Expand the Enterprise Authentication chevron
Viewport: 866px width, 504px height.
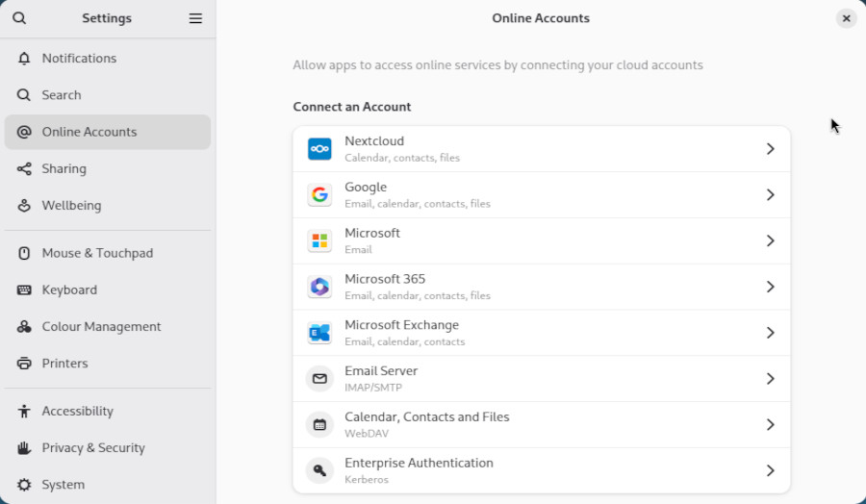coord(771,470)
